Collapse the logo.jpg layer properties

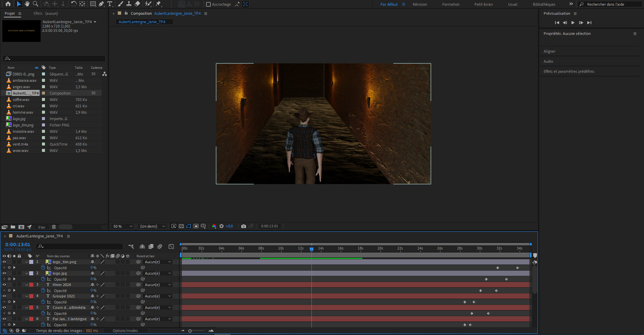[27, 273]
